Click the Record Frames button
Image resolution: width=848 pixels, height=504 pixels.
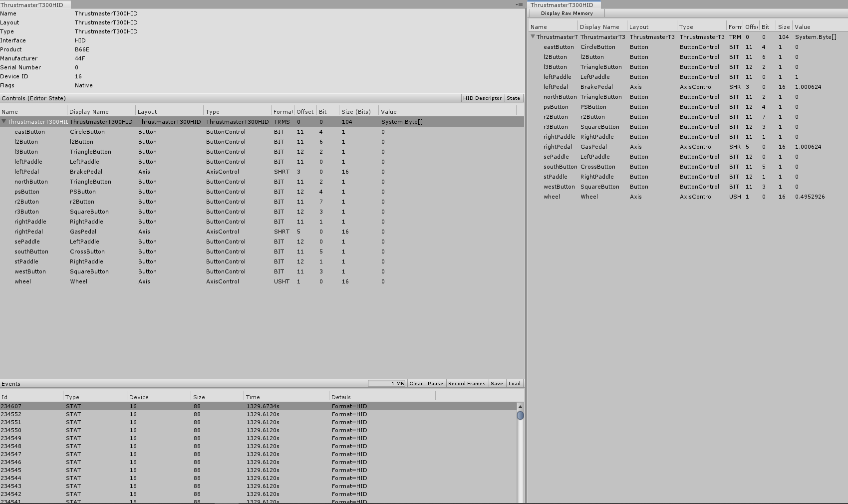coord(466,383)
